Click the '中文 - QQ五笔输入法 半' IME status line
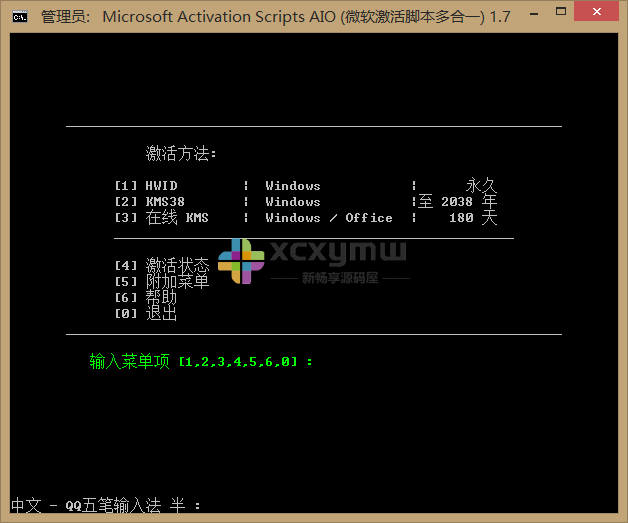The width and height of the screenshot is (628, 523). pos(98,505)
